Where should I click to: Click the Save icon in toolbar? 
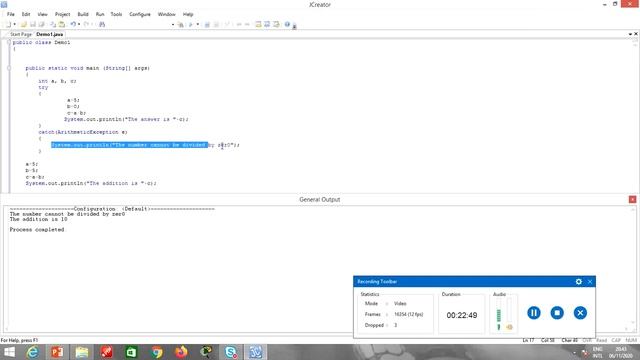coord(33,24)
